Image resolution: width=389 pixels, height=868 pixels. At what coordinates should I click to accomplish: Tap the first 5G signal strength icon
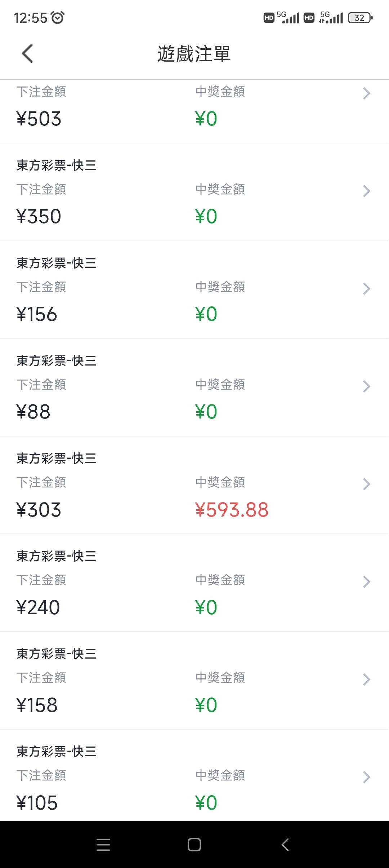(289, 17)
